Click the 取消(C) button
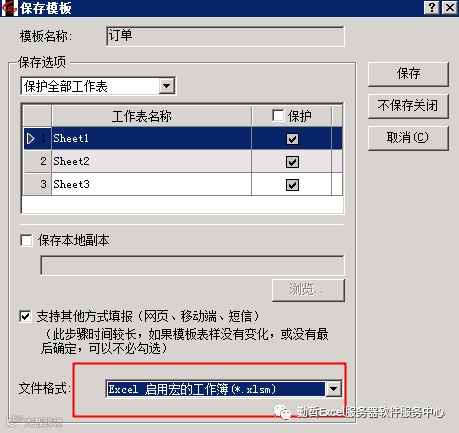Screen dimensions: 459x433 coord(408,138)
